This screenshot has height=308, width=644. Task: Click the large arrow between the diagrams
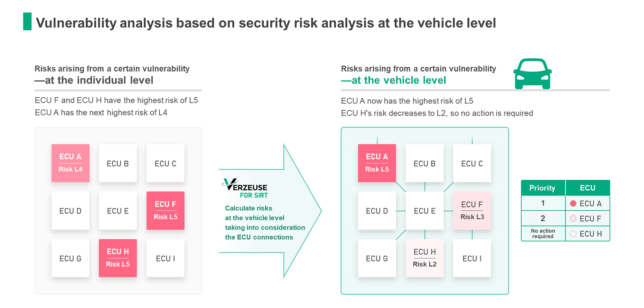[270, 211]
